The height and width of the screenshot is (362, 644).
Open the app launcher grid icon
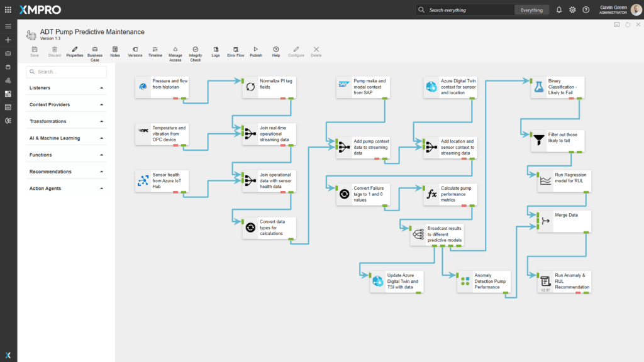pyautogui.click(x=8, y=10)
